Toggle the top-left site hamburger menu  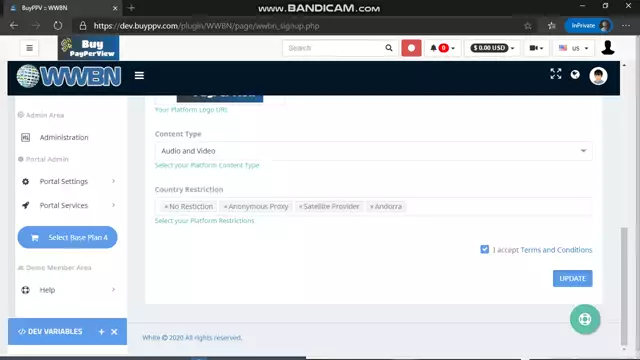29,48
